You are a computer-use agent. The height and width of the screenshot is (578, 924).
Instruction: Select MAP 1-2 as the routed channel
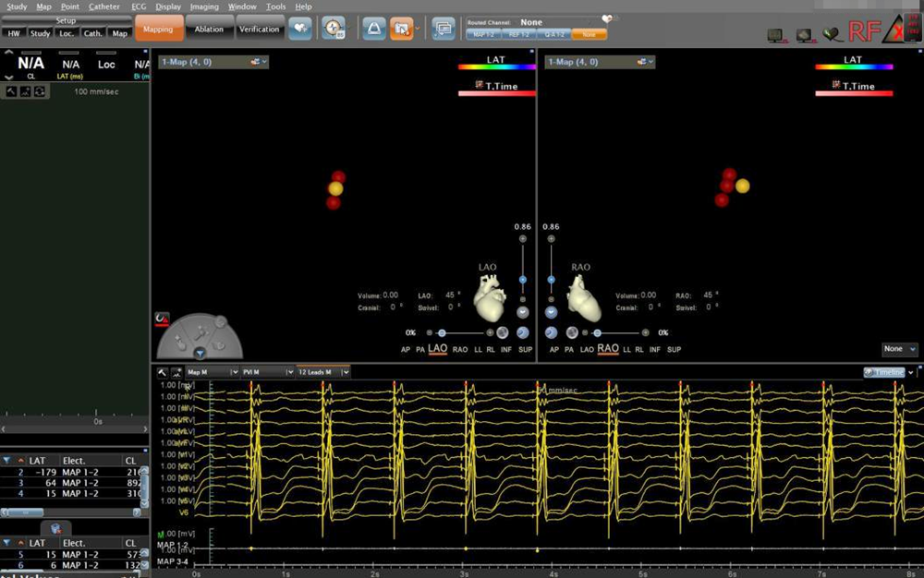tap(482, 34)
